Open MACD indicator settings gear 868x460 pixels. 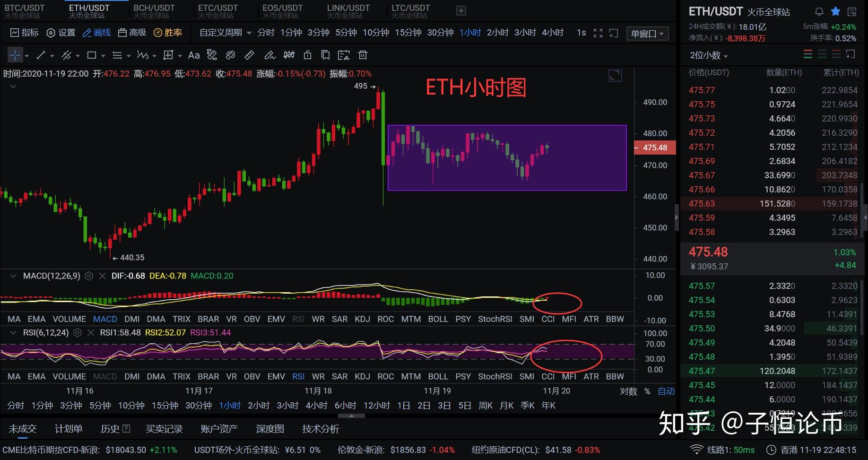89,276
